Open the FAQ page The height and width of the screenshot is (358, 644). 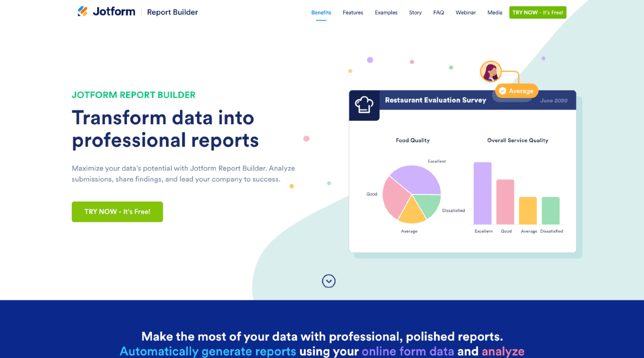pos(438,13)
